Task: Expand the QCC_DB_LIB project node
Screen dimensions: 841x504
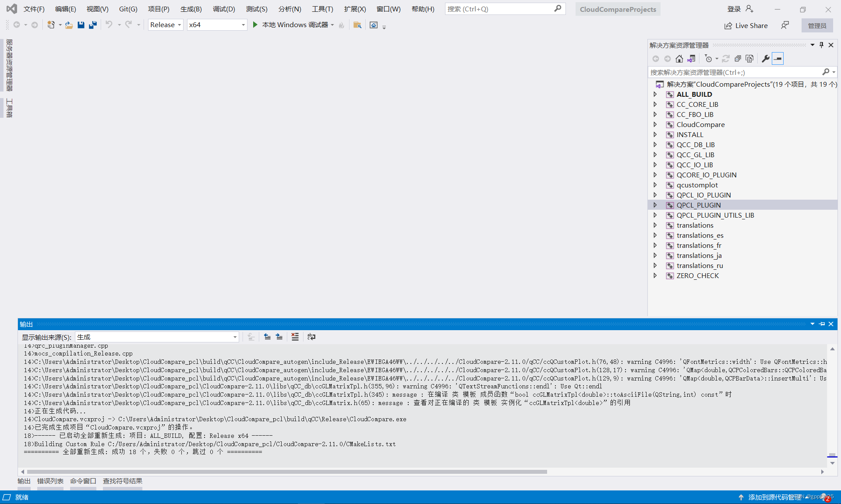Action: pos(655,145)
